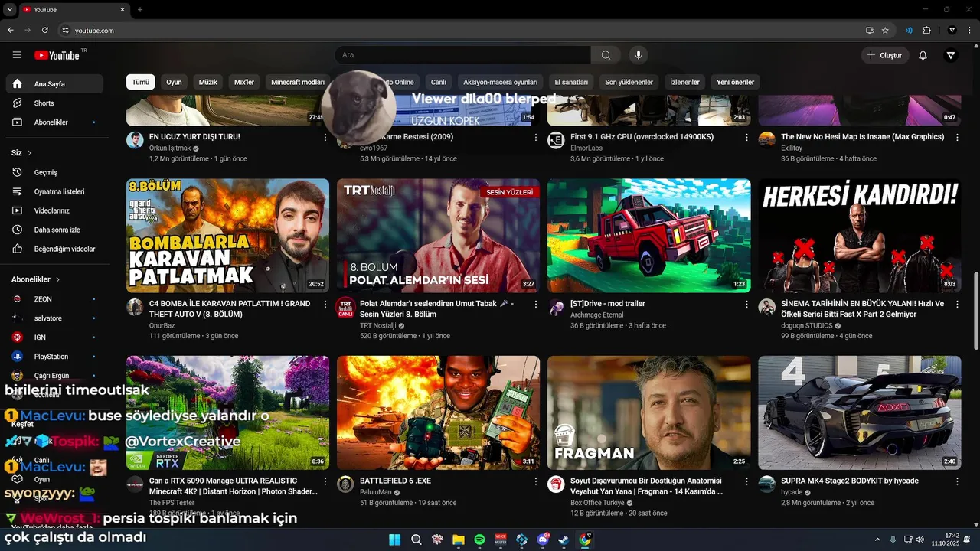Select the Son yüklenenler chip
This screenshot has height=551, width=980.
(x=629, y=82)
